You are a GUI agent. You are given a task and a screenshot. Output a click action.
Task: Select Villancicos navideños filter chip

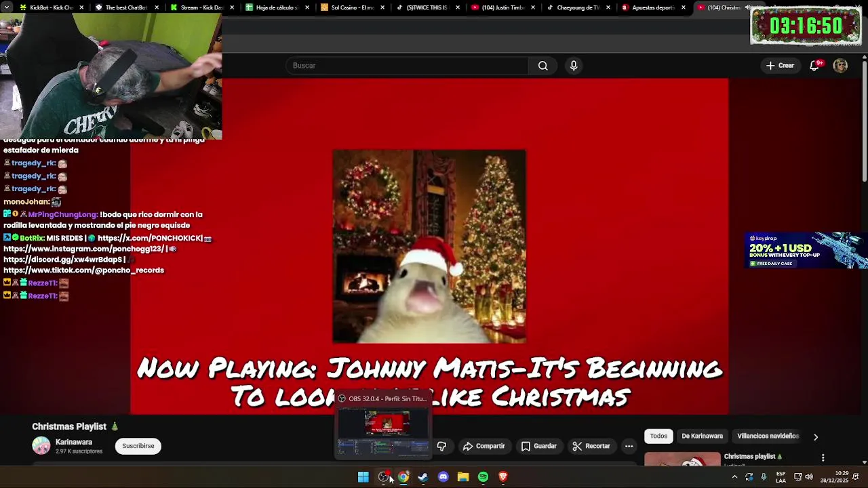click(768, 436)
